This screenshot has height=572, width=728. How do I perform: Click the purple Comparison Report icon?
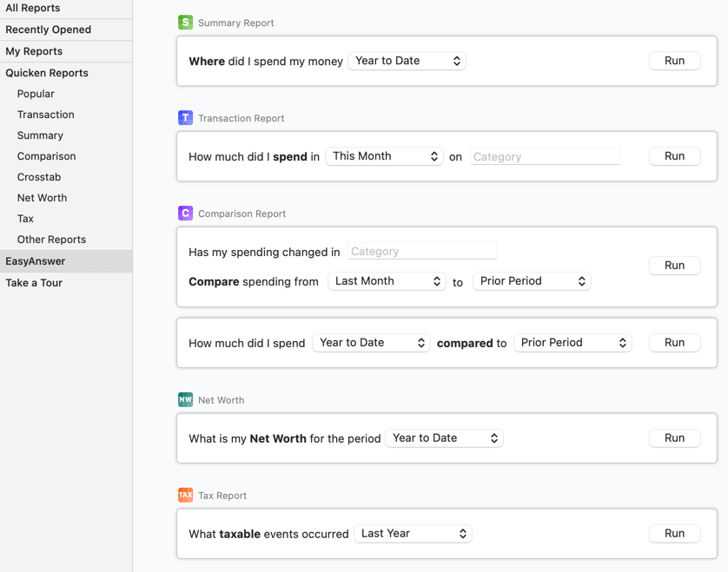(185, 213)
